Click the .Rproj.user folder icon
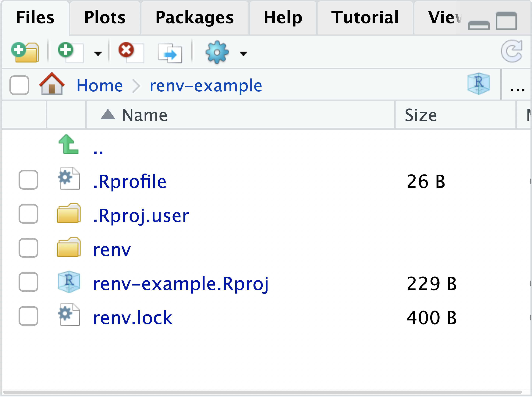Screen dimensions: 532x397 coord(69,213)
